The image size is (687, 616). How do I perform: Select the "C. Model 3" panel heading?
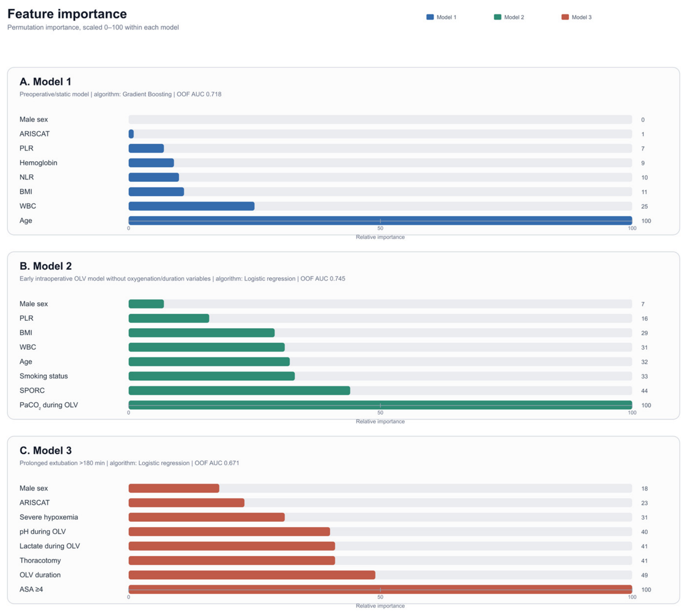point(45,450)
